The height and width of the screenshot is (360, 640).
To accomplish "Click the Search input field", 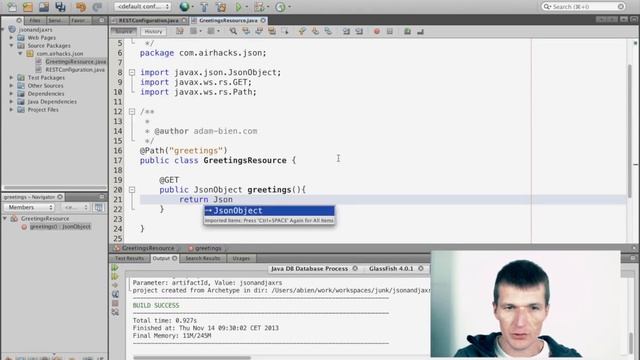I will (x=584, y=7).
